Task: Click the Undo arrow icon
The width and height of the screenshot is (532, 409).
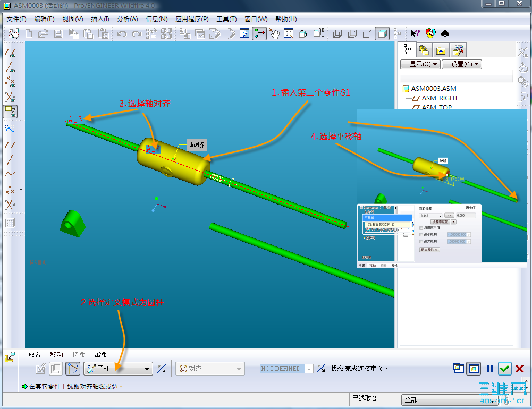Action: [x=122, y=33]
